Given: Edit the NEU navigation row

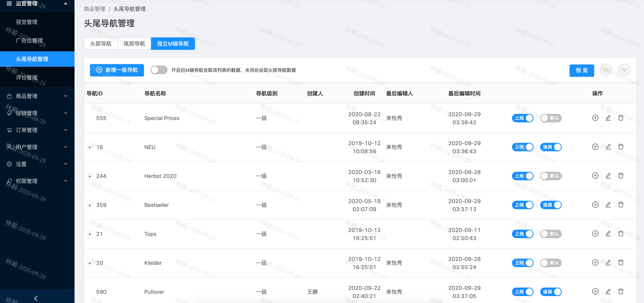Looking at the screenshot, I should coord(608,147).
